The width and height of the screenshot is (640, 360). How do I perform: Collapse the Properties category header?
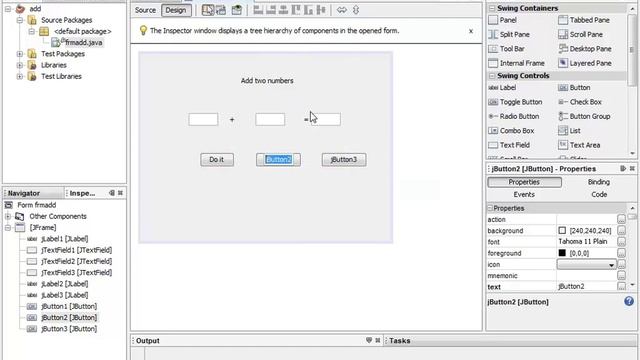coord(490,208)
